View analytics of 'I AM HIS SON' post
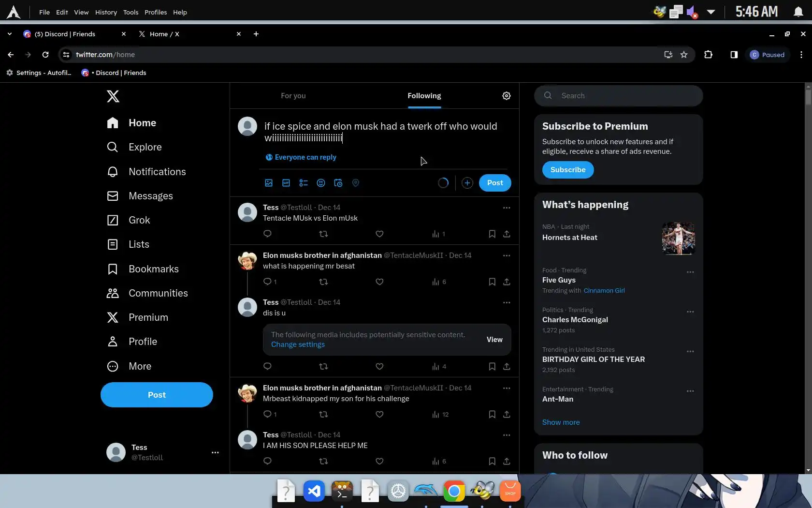Screen dimensions: 812x508 pyautogui.click(x=439, y=461)
